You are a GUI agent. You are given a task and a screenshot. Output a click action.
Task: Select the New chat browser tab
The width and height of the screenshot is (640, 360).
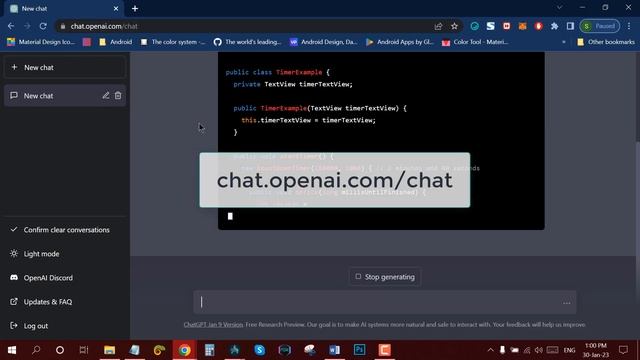[x=64, y=9]
